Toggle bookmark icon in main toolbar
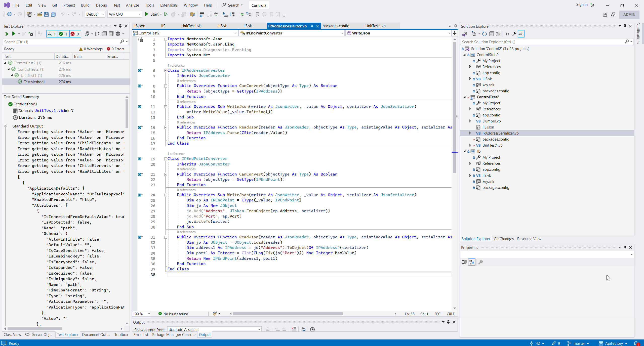644x346 pixels. [257, 14]
